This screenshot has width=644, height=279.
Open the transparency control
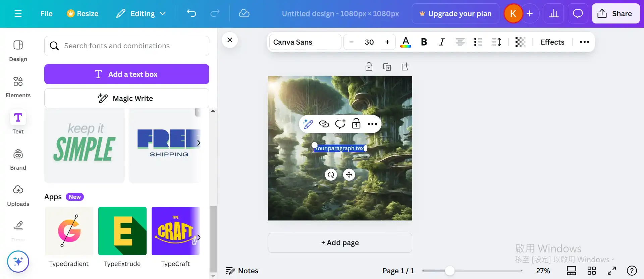pos(520,42)
